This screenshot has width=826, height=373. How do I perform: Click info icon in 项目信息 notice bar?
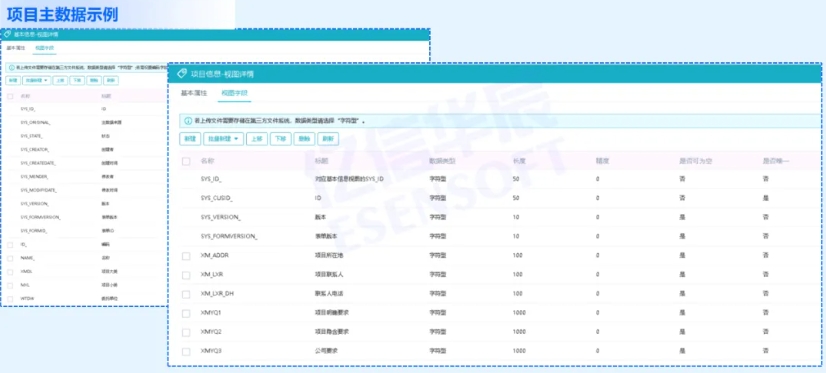(x=188, y=121)
